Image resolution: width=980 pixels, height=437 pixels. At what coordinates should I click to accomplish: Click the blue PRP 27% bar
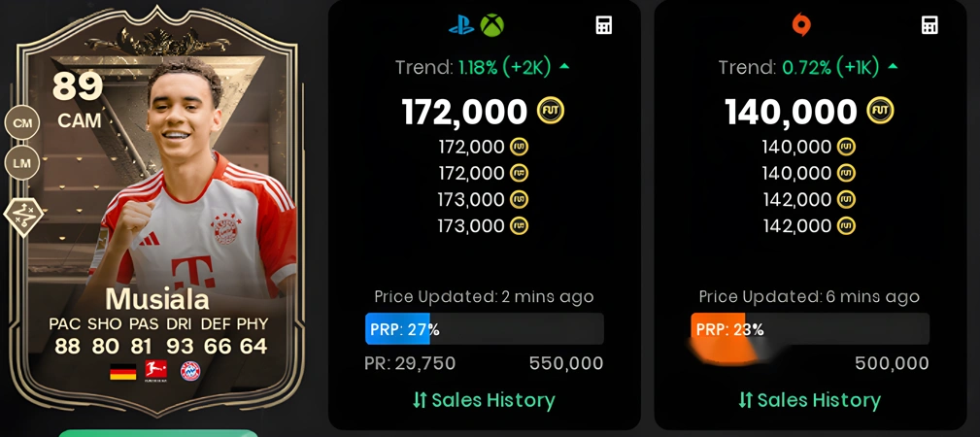coord(397,329)
